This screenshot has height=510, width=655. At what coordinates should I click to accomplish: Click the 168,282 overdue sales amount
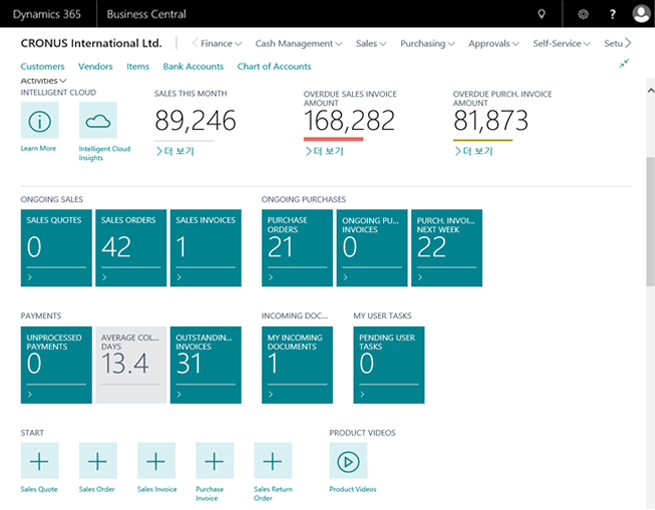coord(349,121)
